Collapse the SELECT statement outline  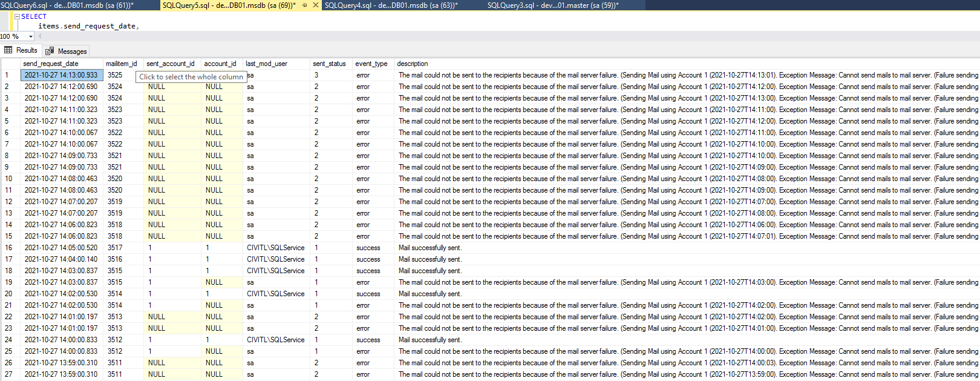[x=17, y=16]
